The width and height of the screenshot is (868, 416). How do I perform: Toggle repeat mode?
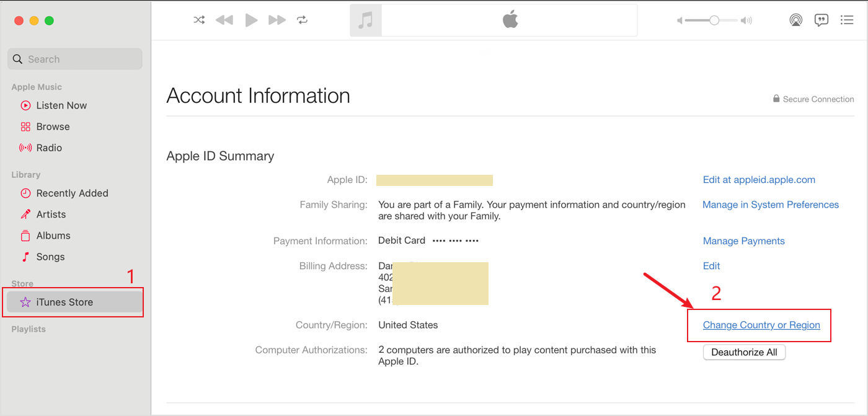[x=302, y=20]
